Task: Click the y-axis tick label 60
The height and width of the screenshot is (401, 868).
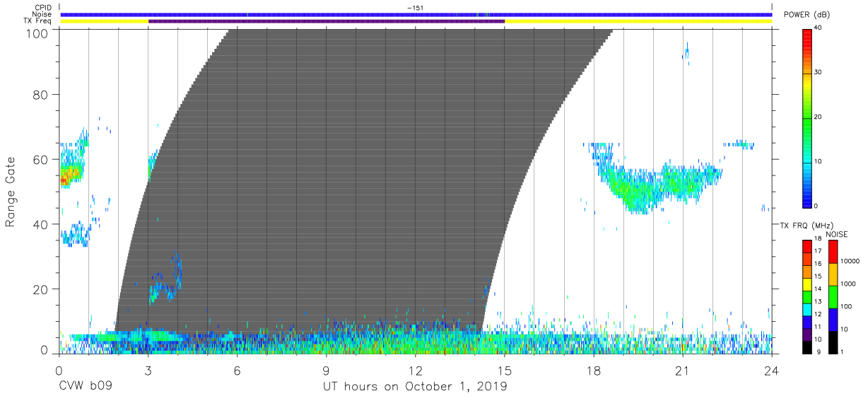Action: coord(42,159)
